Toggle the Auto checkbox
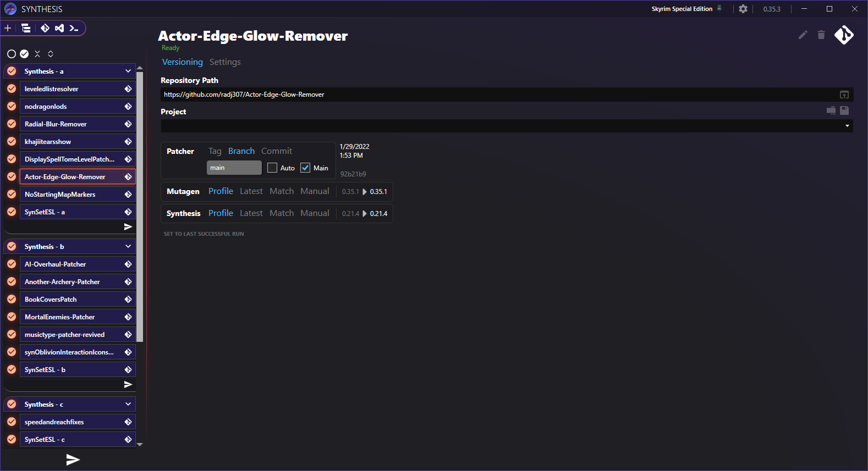868x471 pixels. pos(272,168)
